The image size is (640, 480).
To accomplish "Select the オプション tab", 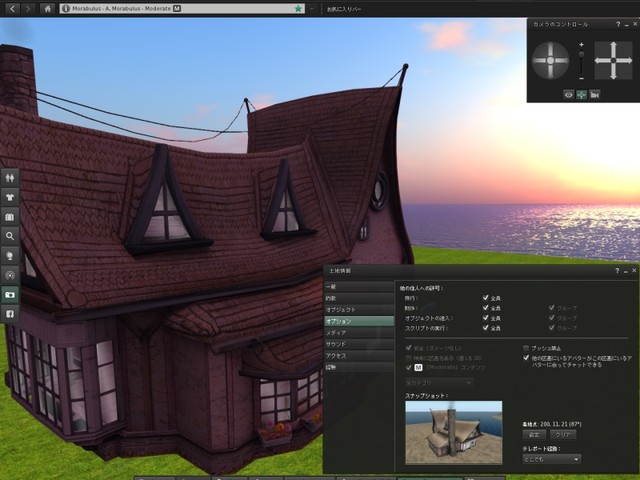I will (x=359, y=321).
